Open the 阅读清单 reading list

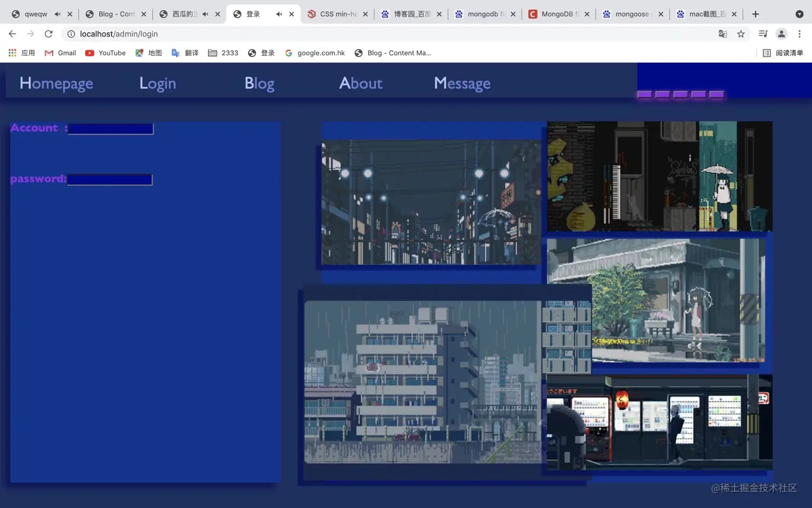(x=783, y=53)
